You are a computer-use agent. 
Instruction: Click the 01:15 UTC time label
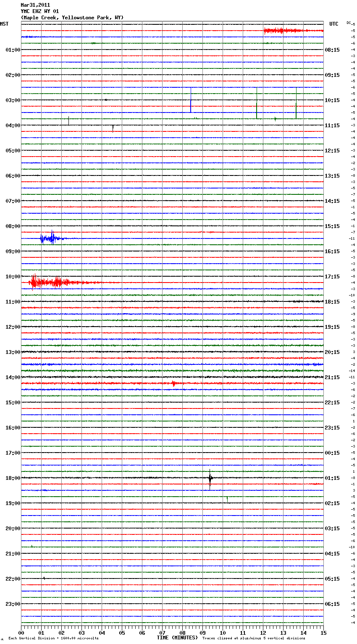[x=332, y=478]
